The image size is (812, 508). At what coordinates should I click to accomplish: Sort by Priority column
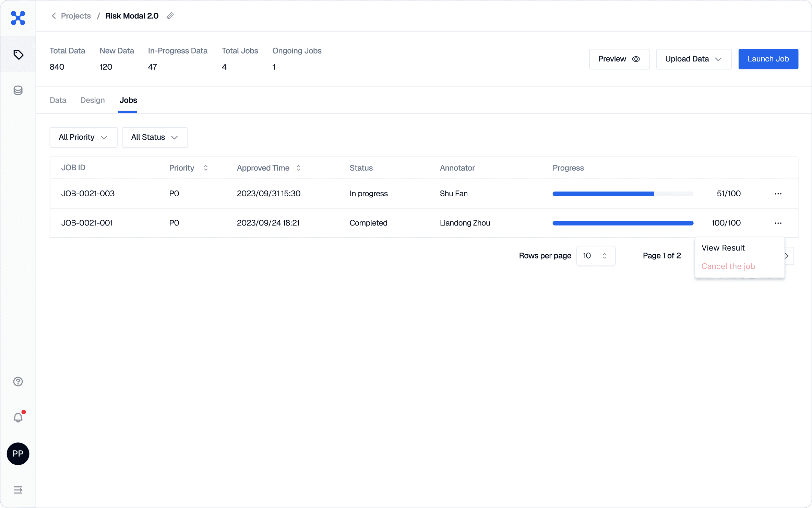pyautogui.click(x=206, y=168)
